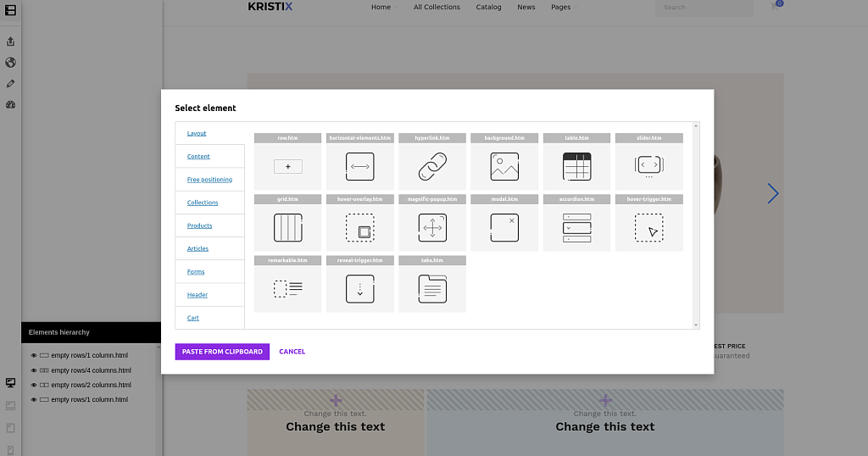Open the Forms category tab
Screen dimensions: 868x456
(196, 272)
